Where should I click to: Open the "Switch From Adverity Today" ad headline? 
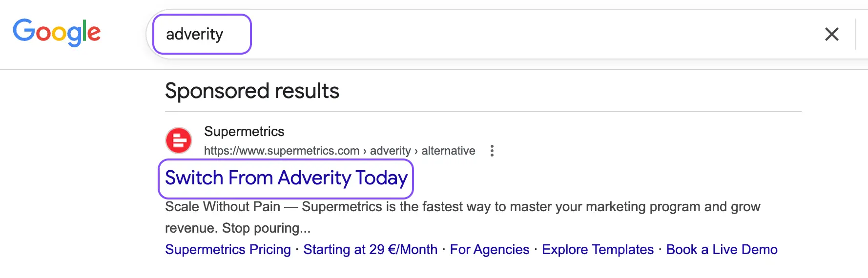286,178
